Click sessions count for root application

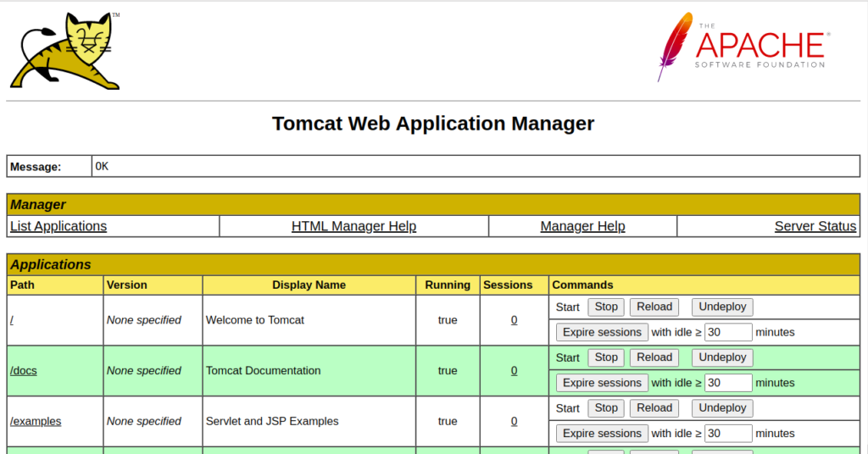[515, 320]
